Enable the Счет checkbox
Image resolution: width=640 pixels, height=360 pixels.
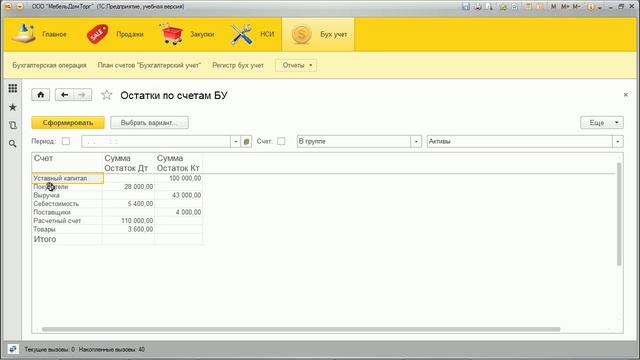pos(281,141)
